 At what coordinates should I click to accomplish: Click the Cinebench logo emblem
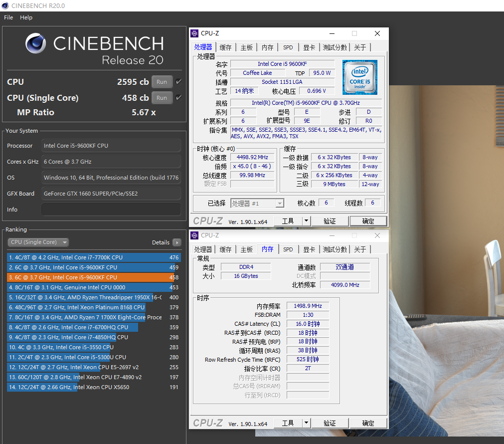click(x=35, y=44)
